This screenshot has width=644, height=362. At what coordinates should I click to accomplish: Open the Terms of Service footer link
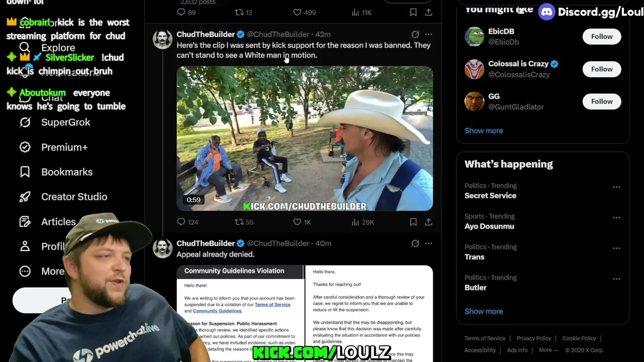485,338
